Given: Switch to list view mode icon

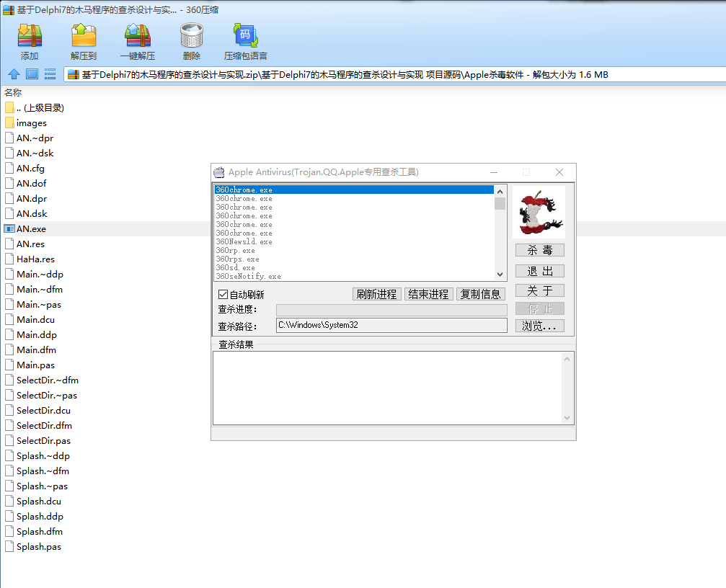Looking at the screenshot, I should (50, 74).
